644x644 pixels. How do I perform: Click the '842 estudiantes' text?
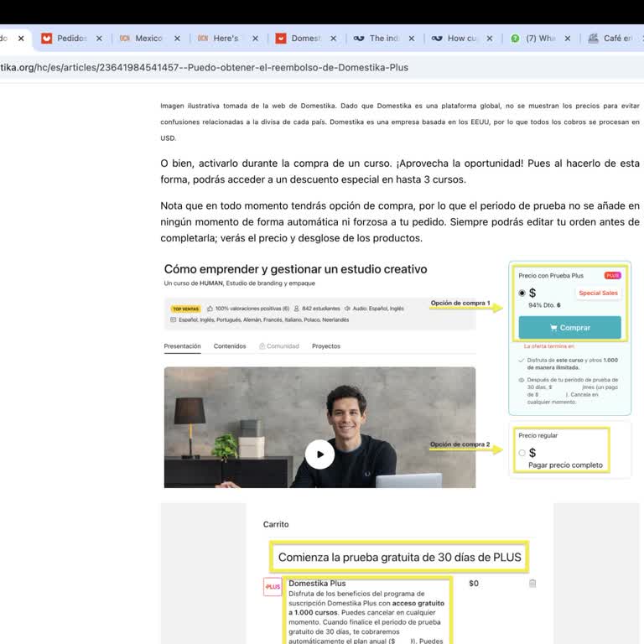point(321,309)
